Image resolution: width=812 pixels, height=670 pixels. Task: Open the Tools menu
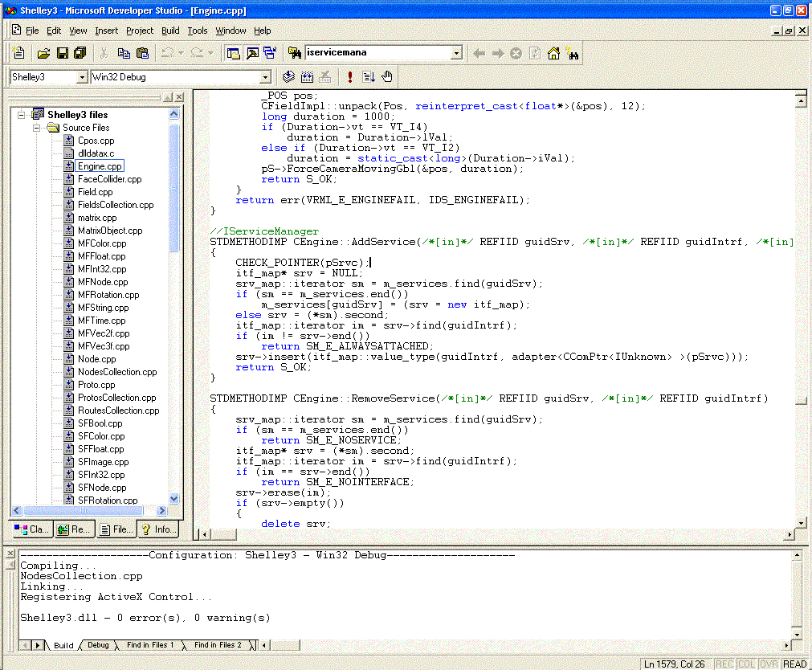[x=198, y=31]
